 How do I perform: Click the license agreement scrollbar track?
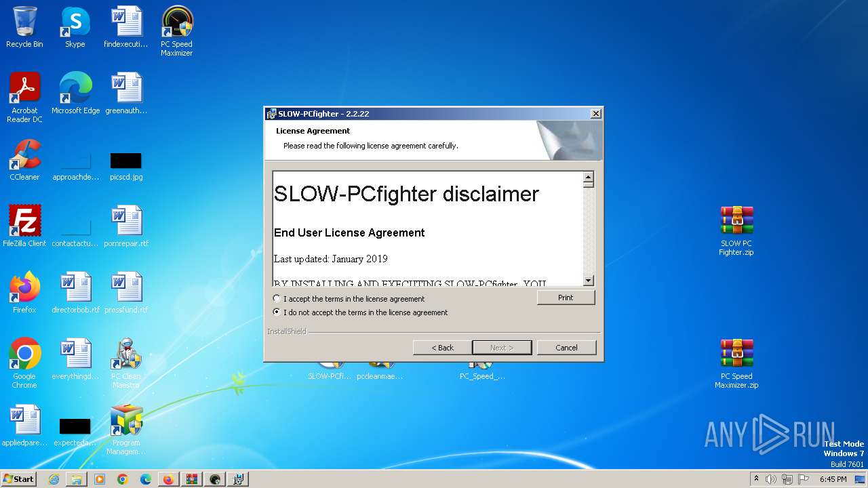click(588, 230)
